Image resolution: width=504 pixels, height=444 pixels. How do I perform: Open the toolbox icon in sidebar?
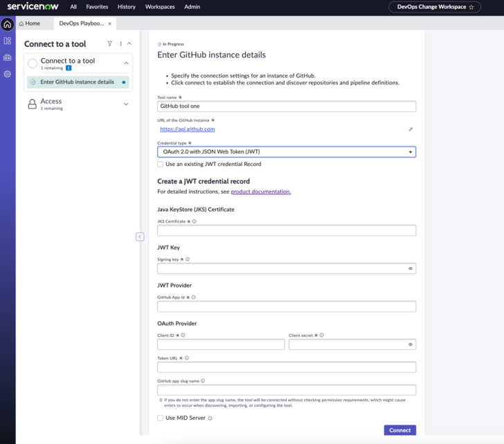(8, 57)
